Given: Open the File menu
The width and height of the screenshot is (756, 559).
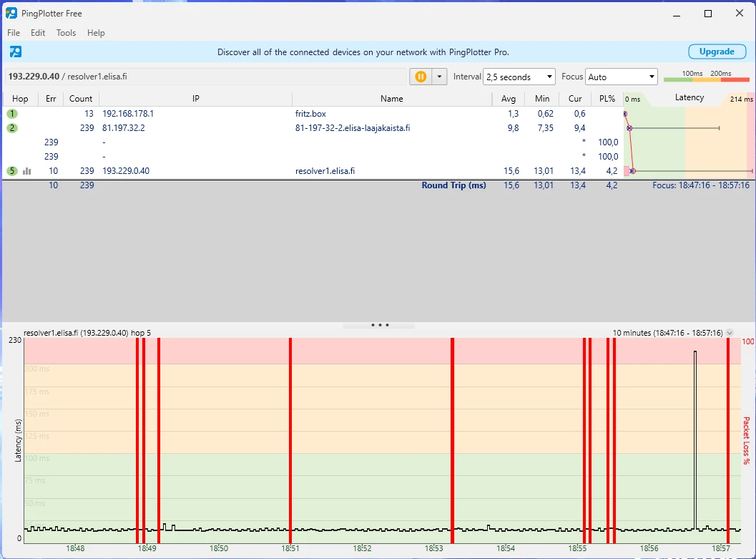Looking at the screenshot, I should (14, 33).
